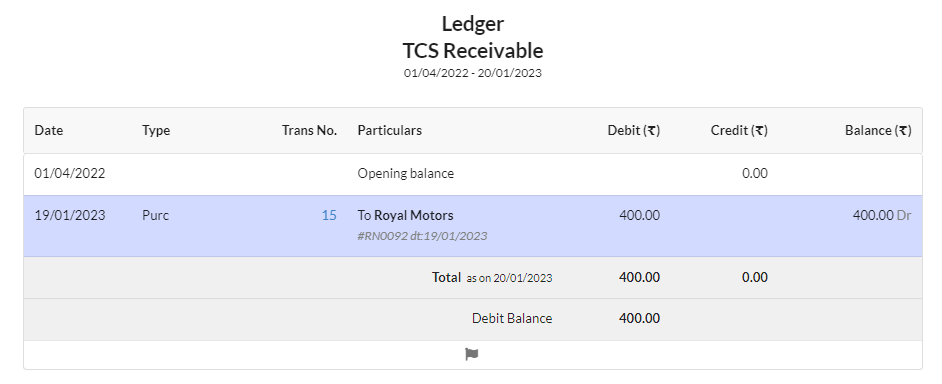Select the Opening balance row
The width and height of the screenshot is (942, 384).
click(x=473, y=174)
